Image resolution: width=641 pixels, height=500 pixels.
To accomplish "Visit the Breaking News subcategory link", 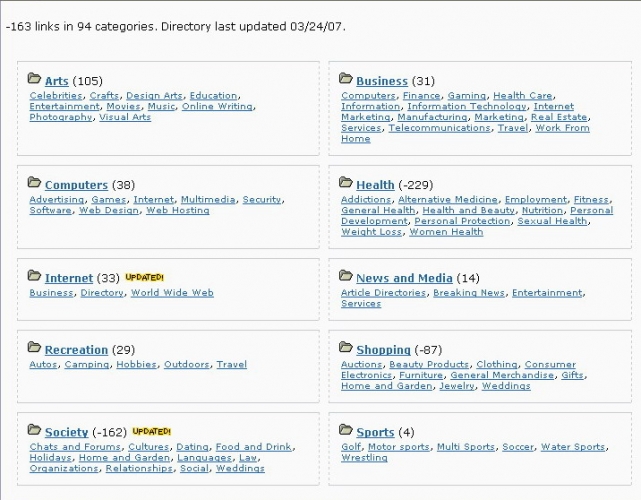I will pos(470,293).
